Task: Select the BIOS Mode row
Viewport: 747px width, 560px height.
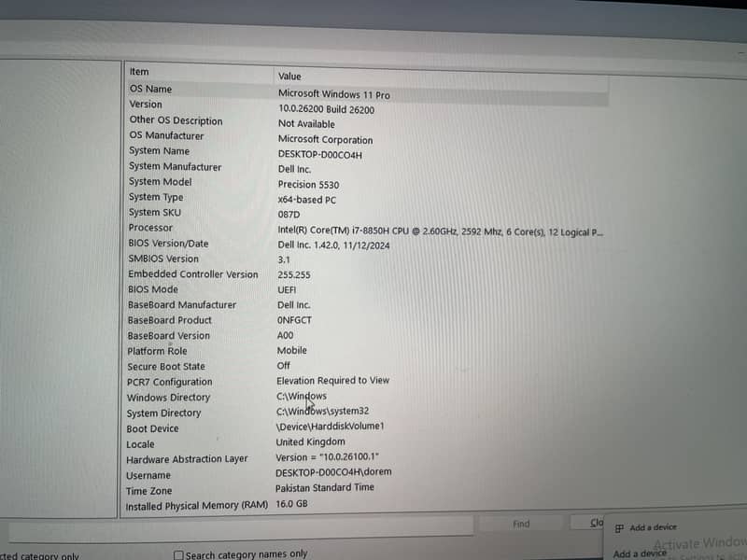Action: click(153, 289)
